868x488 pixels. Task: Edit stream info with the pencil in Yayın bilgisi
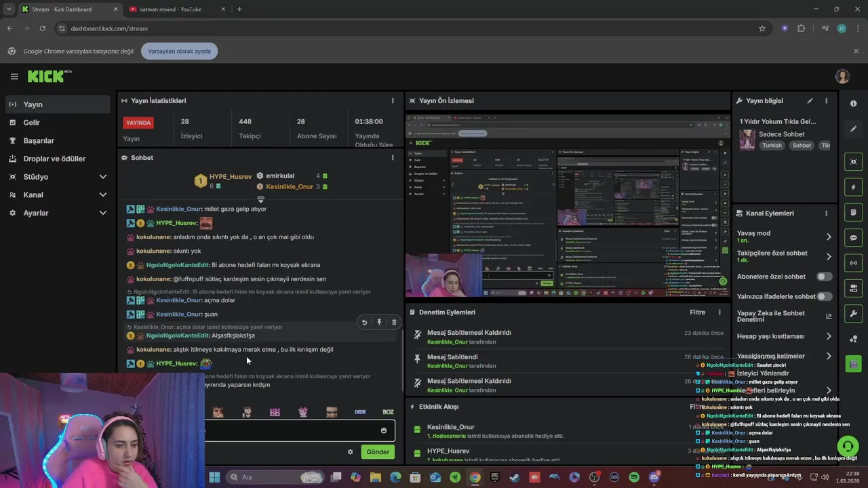810,101
